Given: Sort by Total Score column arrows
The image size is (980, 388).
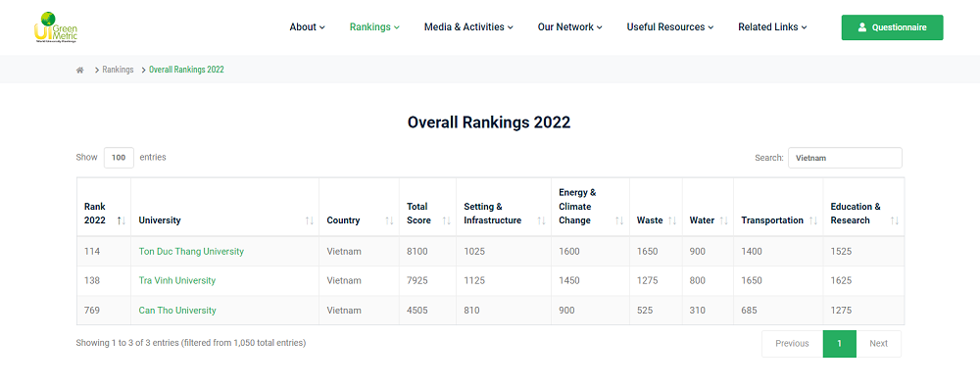Looking at the screenshot, I should (447, 220).
